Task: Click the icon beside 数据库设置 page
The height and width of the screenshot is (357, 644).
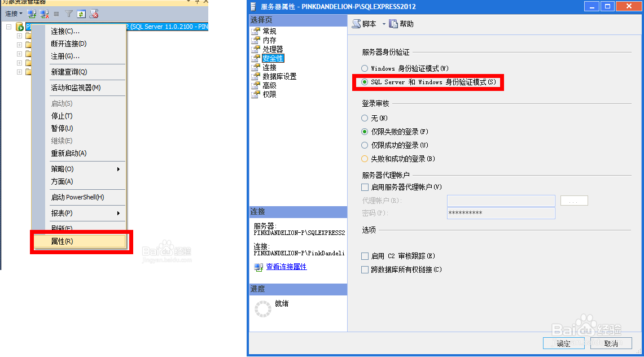Action: tap(256, 76)
